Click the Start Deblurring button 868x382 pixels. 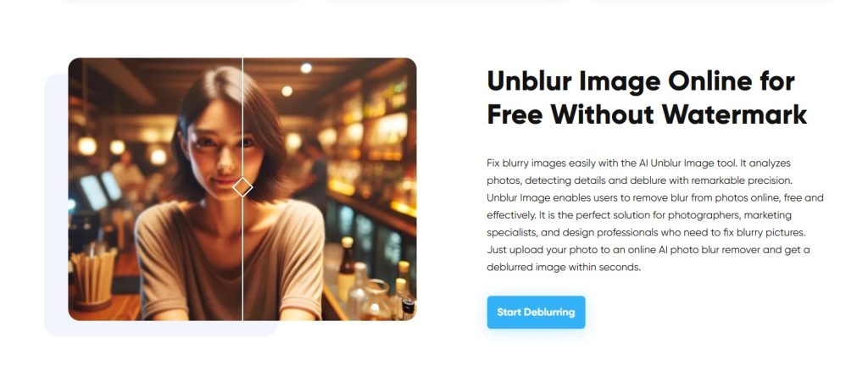[x=536, y=313]
